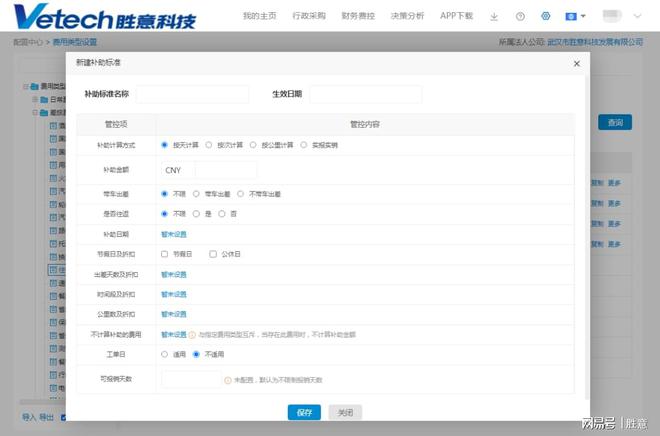Open the help question-mark icon
The image size is (660, 436).
pyautogui.click(x=520, y=16)
